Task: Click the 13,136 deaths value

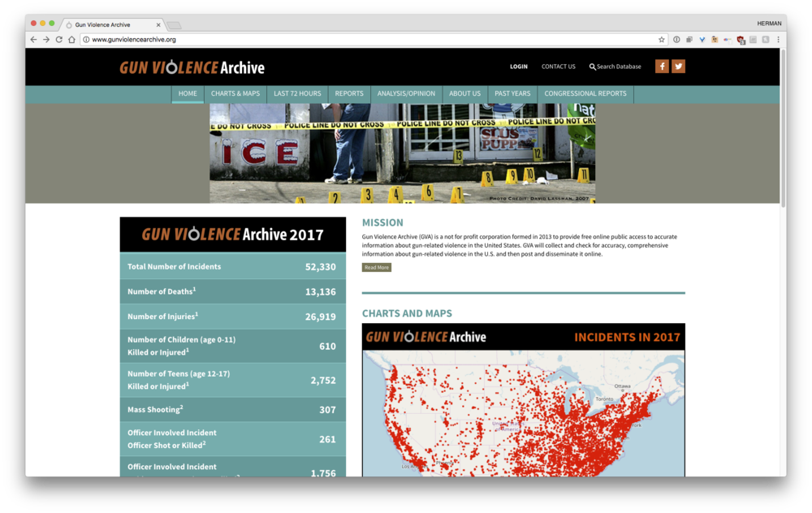Action: point(320,292)
